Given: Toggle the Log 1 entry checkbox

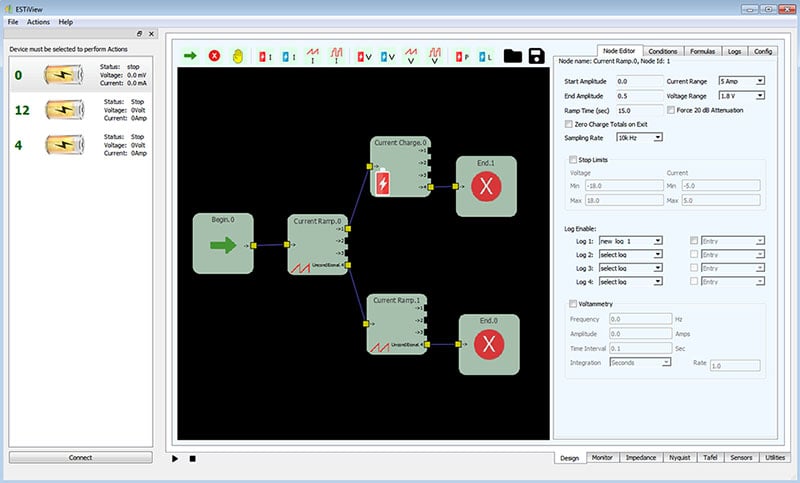Looking at the screenshot, I should pos(694,240).
